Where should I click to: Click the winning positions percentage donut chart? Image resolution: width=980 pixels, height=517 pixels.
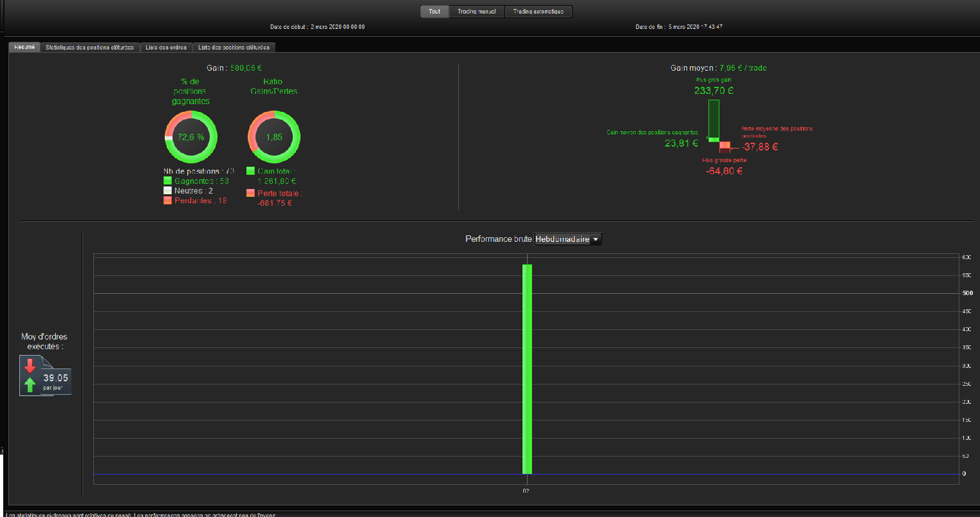[191, 136]
